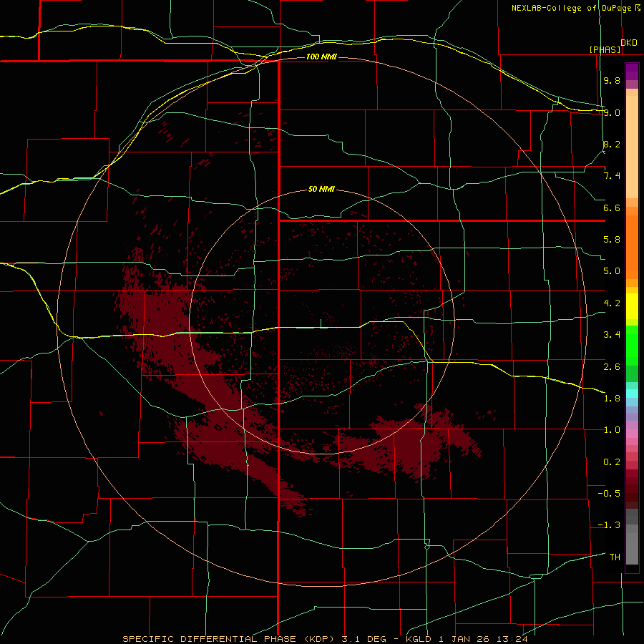
Task: Click the NEXLAB-College of DuPage label
Action: pyautogui.click(x=571, y=8)
